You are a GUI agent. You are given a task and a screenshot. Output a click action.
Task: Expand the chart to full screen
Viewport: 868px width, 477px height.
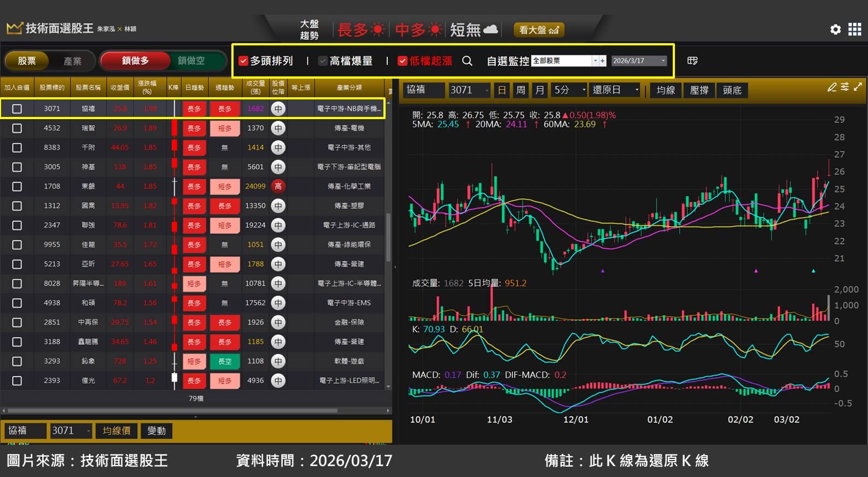[x=858, y=87]
